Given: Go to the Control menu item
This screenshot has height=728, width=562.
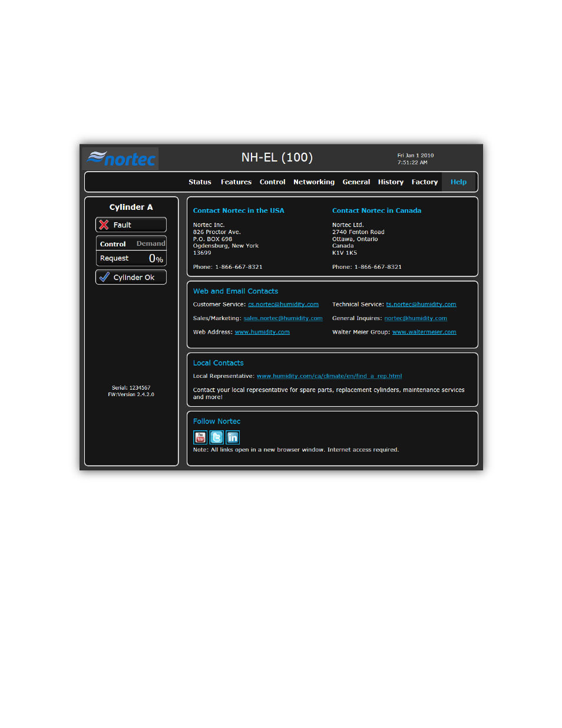Looking at the screenshot, I should click(273, 182).
